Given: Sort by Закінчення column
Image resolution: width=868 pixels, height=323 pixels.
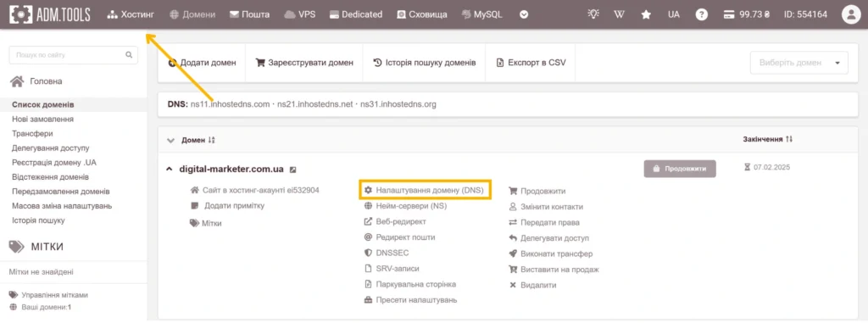Looking at the screenshot, I should tap(767, 139).
